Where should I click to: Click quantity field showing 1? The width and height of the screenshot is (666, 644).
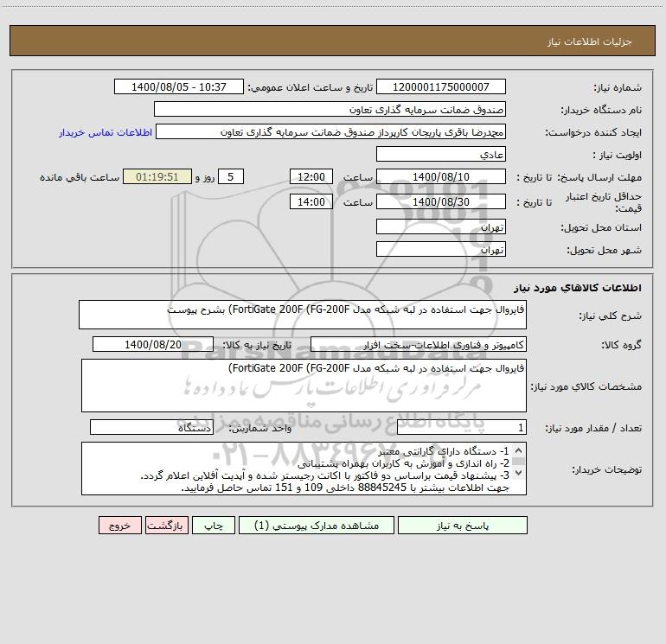[462, 427]
